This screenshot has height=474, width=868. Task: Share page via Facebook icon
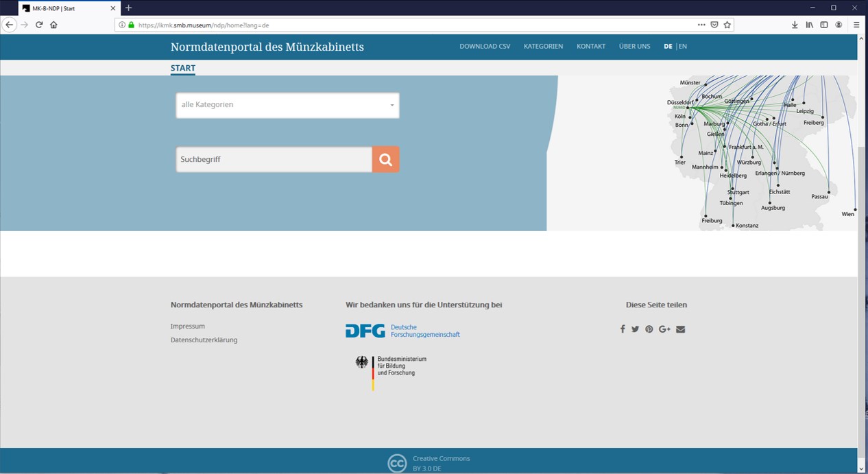(x=623, y=329)
